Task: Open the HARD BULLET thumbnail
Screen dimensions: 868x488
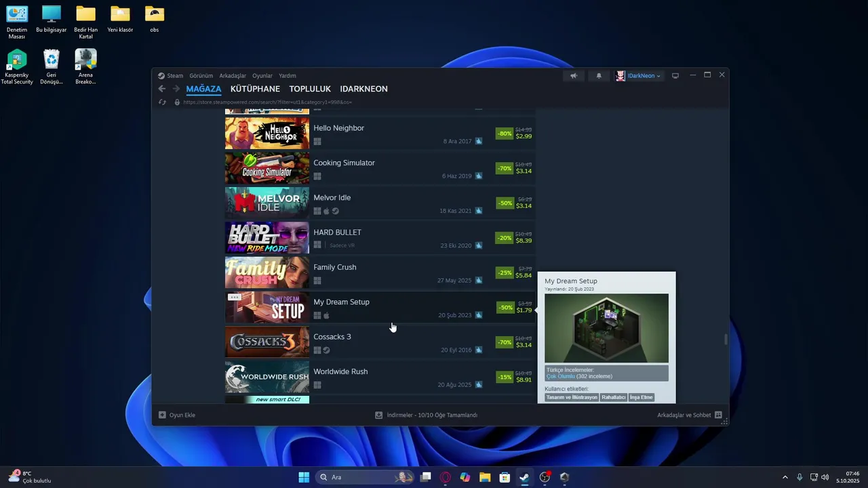Action: [x=267, y=238]
